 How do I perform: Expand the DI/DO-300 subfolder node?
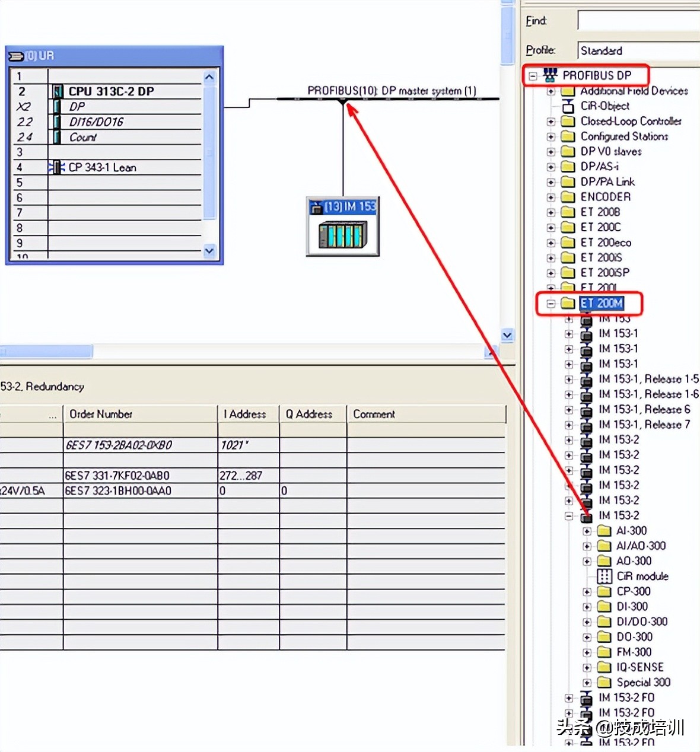(x=587, y=622)
